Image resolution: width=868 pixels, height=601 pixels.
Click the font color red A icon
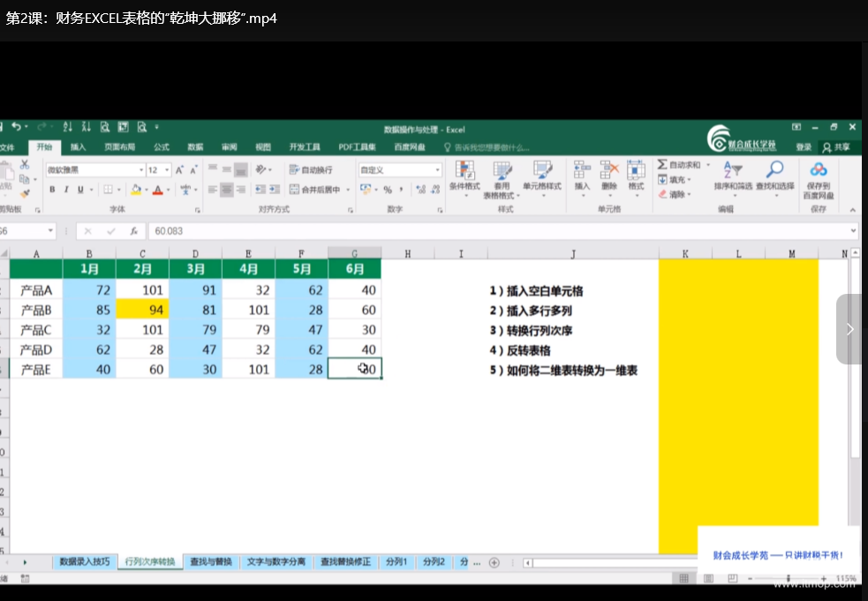(x=158, y=189)
